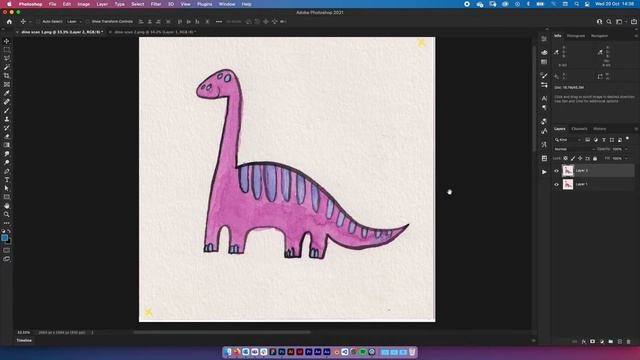Image resolution: width=640 pixels, height=360 pixels.
Task: Open the layer filter Kind dropdown
Action: pyautogui.click(x=567, y=140)
